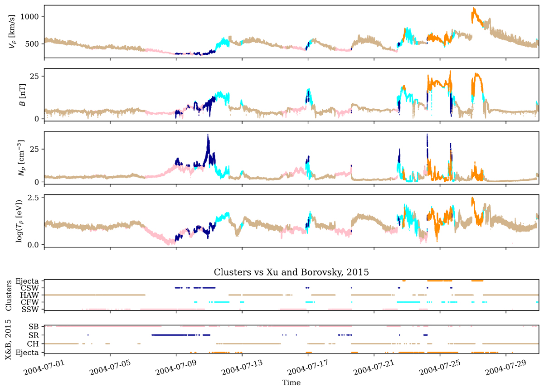This screenshot has height=392, width=544.
Task: Click the CFW row label
Action: [x=31, y=302]
